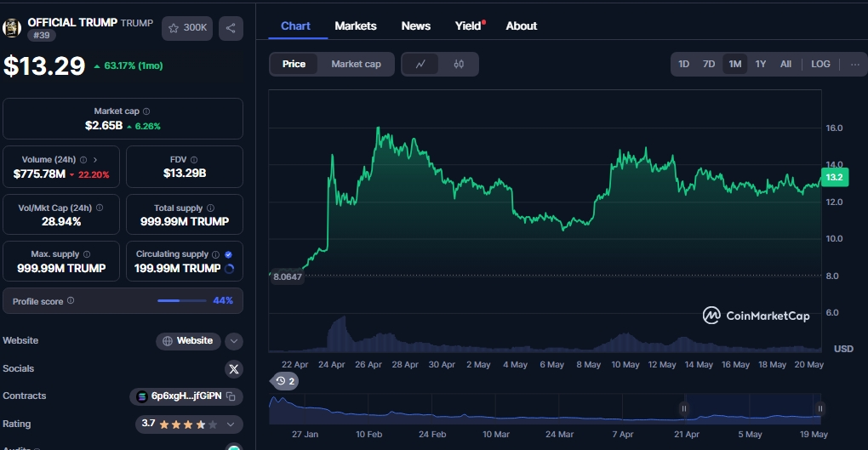Click the Circulating supply info icon
868x450 pixels.
216,254
